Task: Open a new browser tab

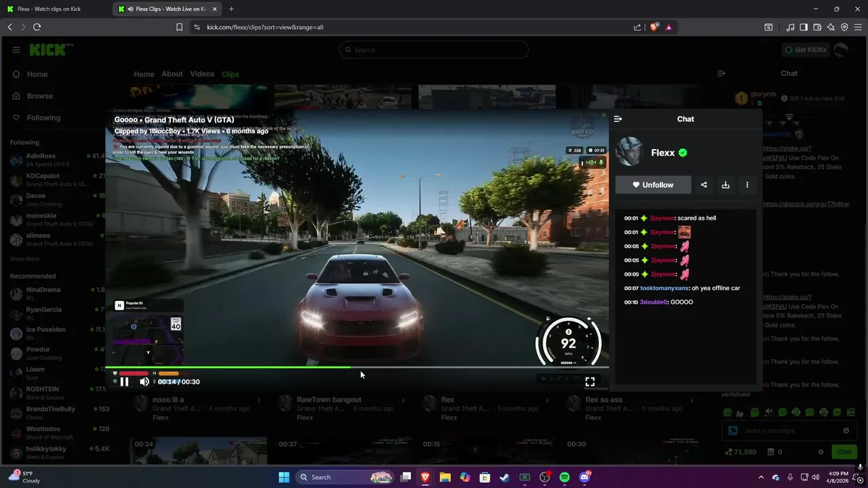Action: (x=231, y=9)
